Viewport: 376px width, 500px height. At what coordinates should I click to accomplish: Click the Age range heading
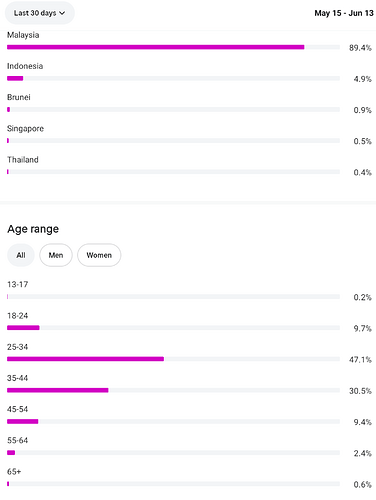pyautogui.click(x=33, y=229)
